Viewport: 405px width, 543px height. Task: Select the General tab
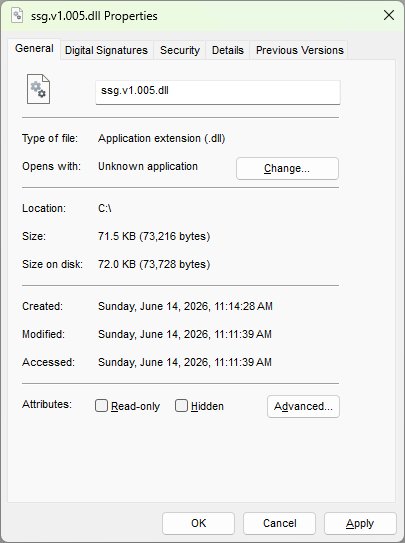click(x=34, y=48)
